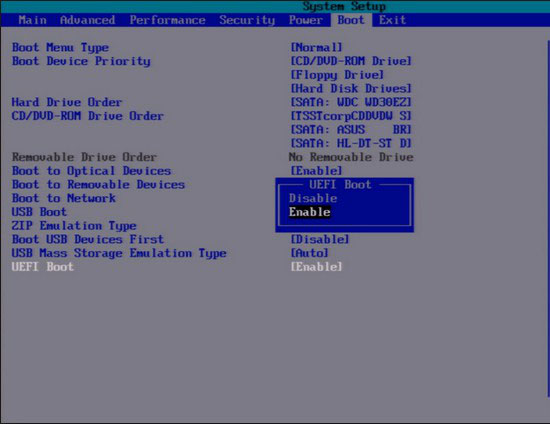Go to the Performance tab
The image size is (550, 424).
(167, 20)
